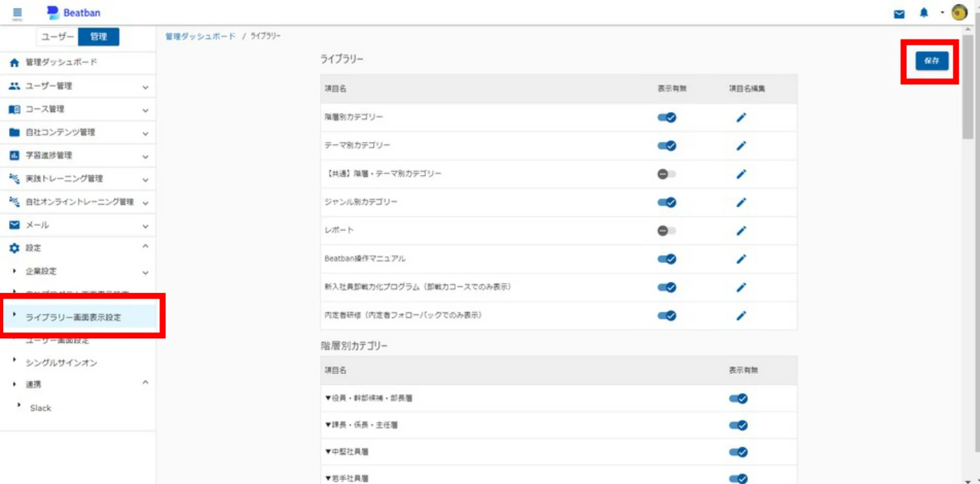Screen dimensions: 980x484
Task: Click the 保存 button
Action: point(932,60)
